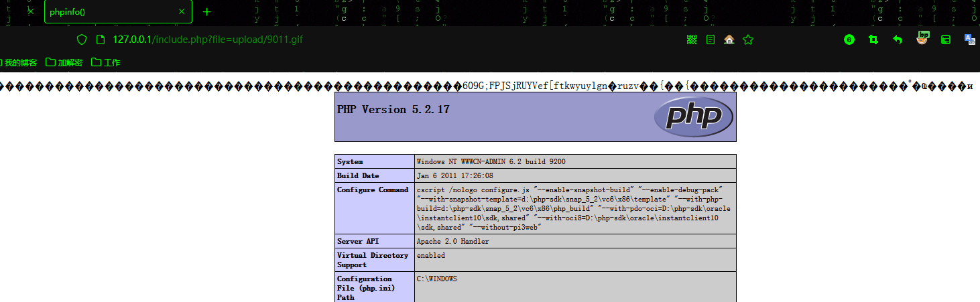Open the bp proxy extension icon

[923, 38]
